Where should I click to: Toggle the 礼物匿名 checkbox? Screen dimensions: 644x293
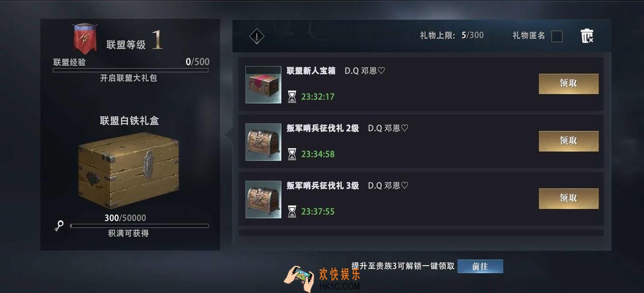(557, 36)
